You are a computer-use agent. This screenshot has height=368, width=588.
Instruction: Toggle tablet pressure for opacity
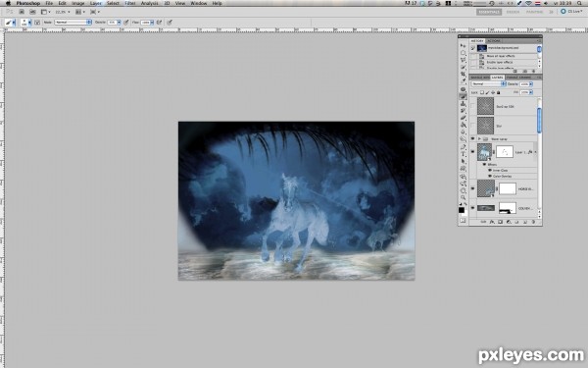126,23
